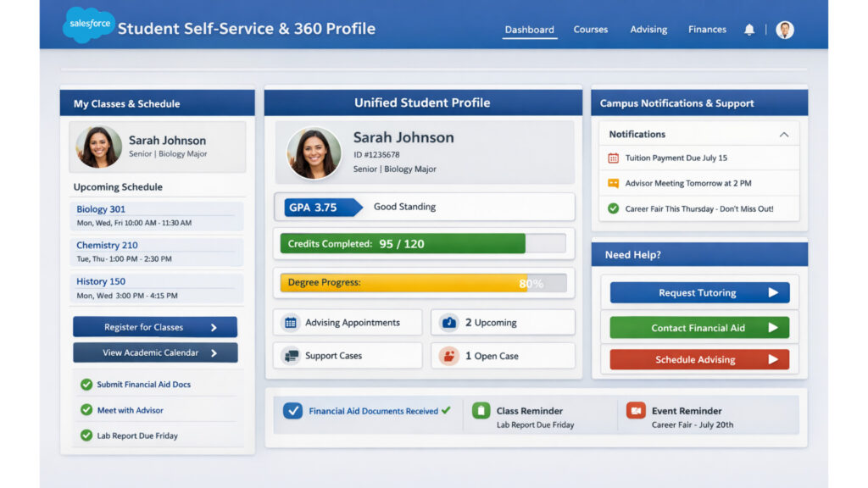
Task: Click the Register for Classes arrow
Action: coord(214,327)
